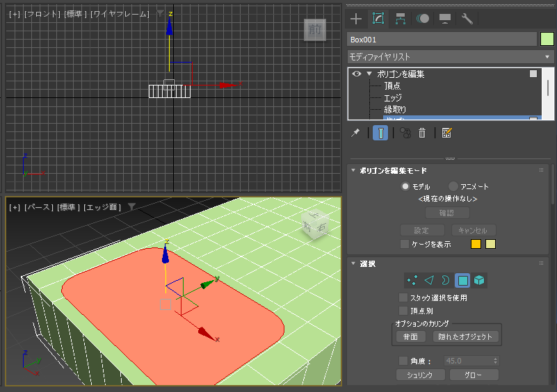Screen dimensions: 557x392
Task: Select 頂点 in the modifier stack
Action: (392, 86)
